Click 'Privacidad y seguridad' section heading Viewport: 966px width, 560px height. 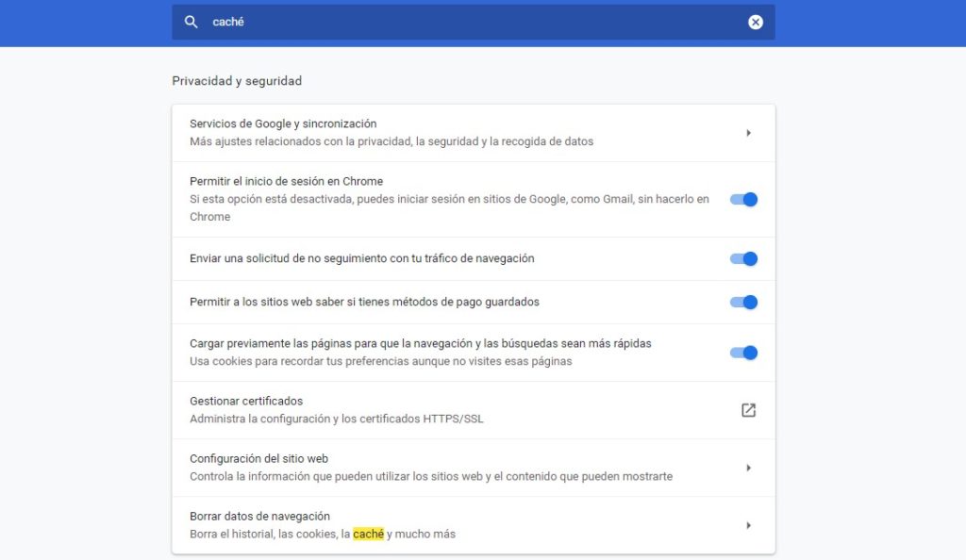[237, 81]
